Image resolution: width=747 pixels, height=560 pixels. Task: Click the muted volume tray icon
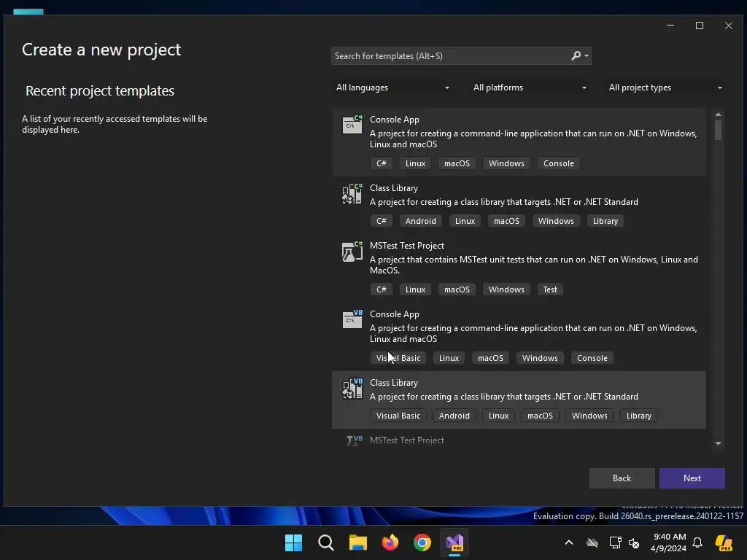[634, 542]
